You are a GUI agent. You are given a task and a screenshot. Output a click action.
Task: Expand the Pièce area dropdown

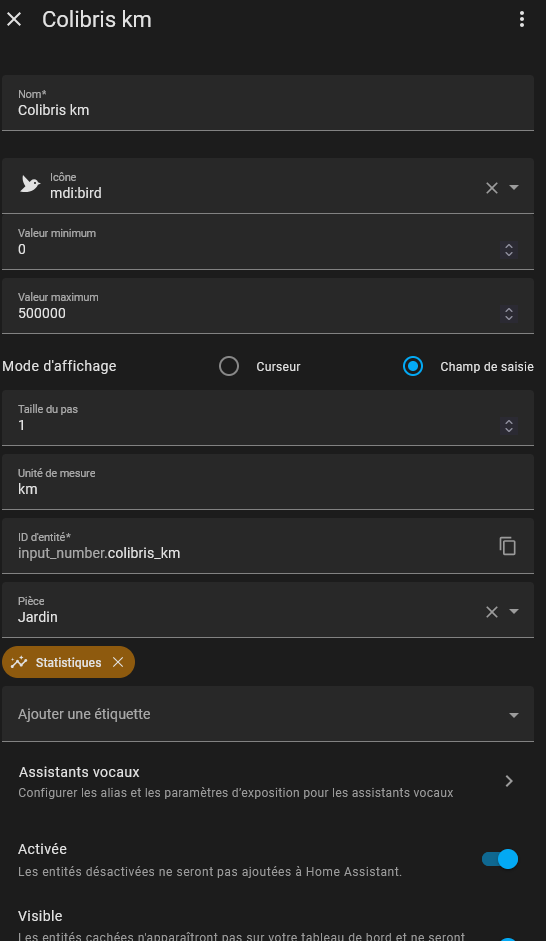514,612
